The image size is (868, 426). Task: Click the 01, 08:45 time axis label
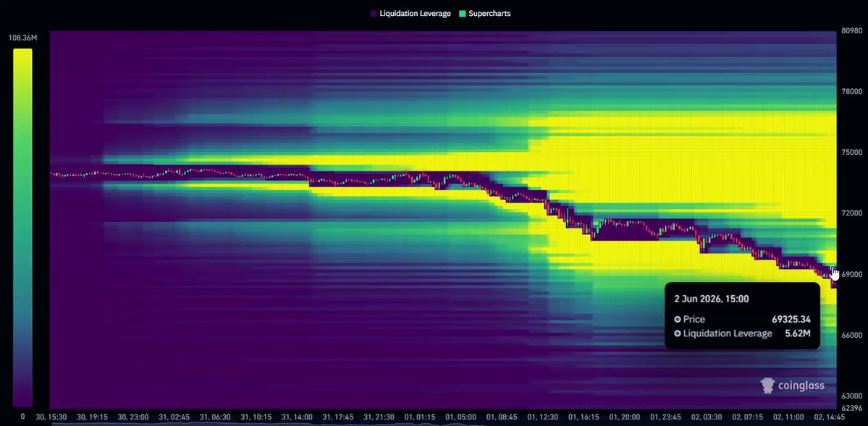502,417
